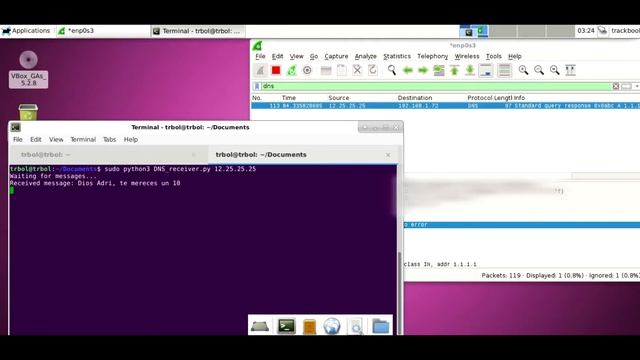Image resolution: width=640 pixels, height=360 pixels.
Task: Open VBox_GAs_5.2.8 disc desktop icon
Action: pyautogui.click(x=28, y=69)
